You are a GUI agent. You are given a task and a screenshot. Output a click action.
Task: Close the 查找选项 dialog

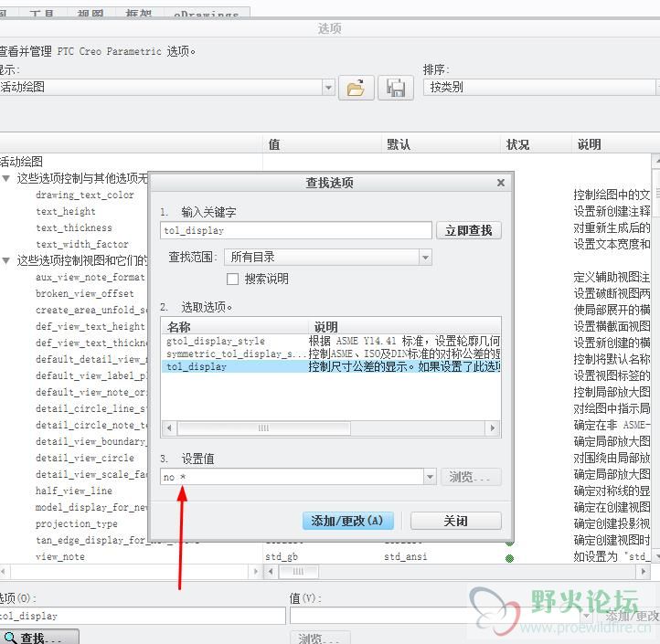500,183
